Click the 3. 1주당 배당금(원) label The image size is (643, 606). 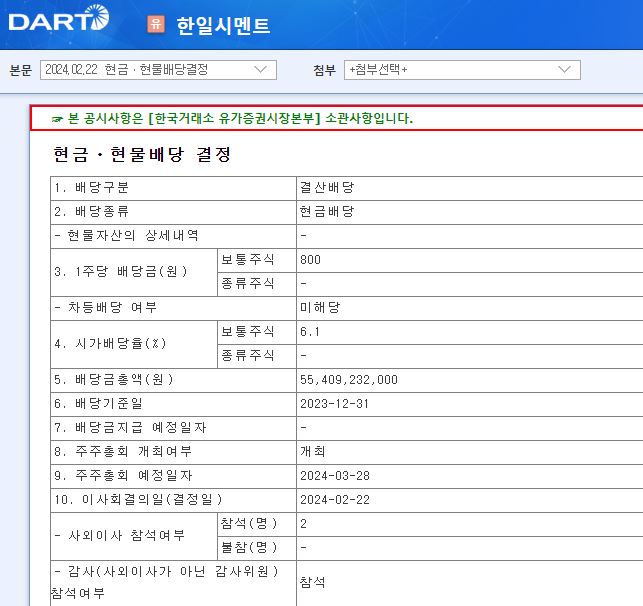pyautogui.click(x=121, y=271)
